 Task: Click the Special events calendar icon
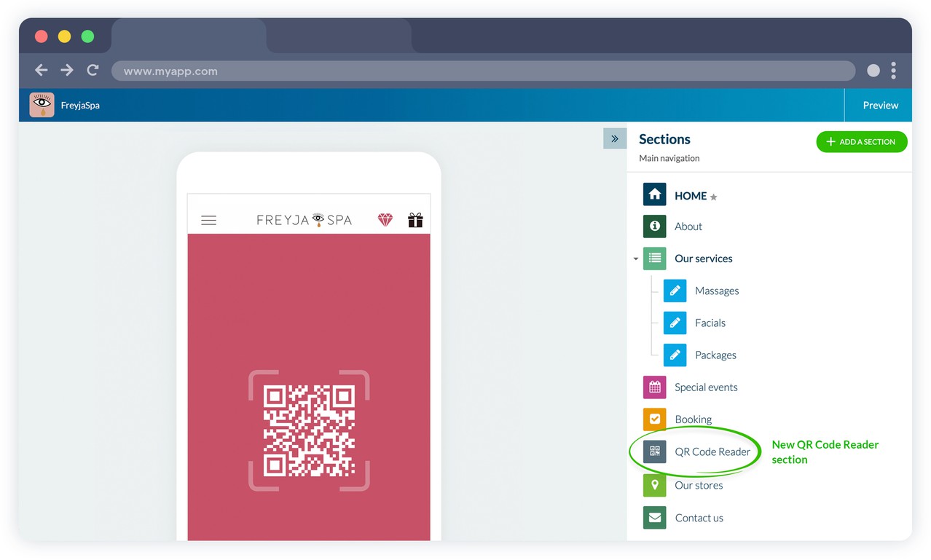pos(655,387)
